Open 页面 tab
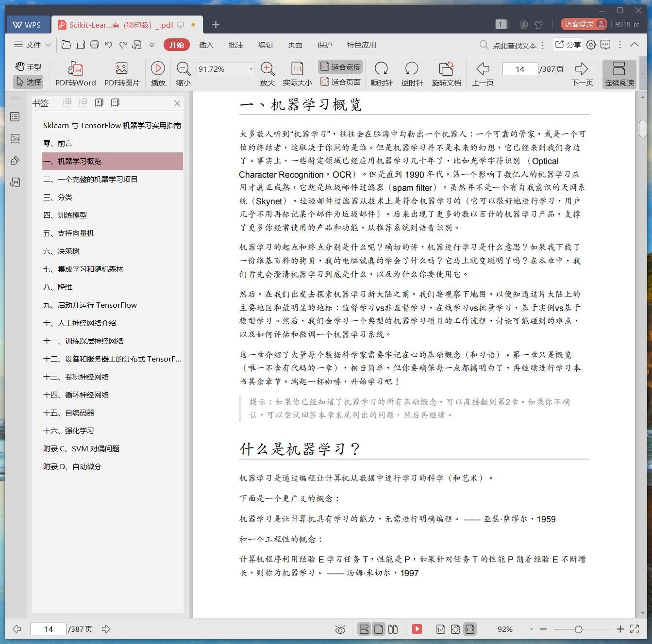 point(295,45)
